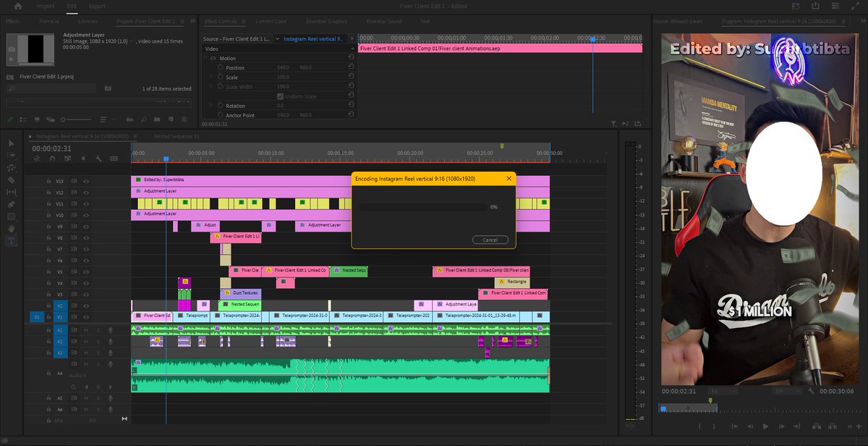Open the Export workspace tab
Screen dimensions: 868x446
click(97, 6)
